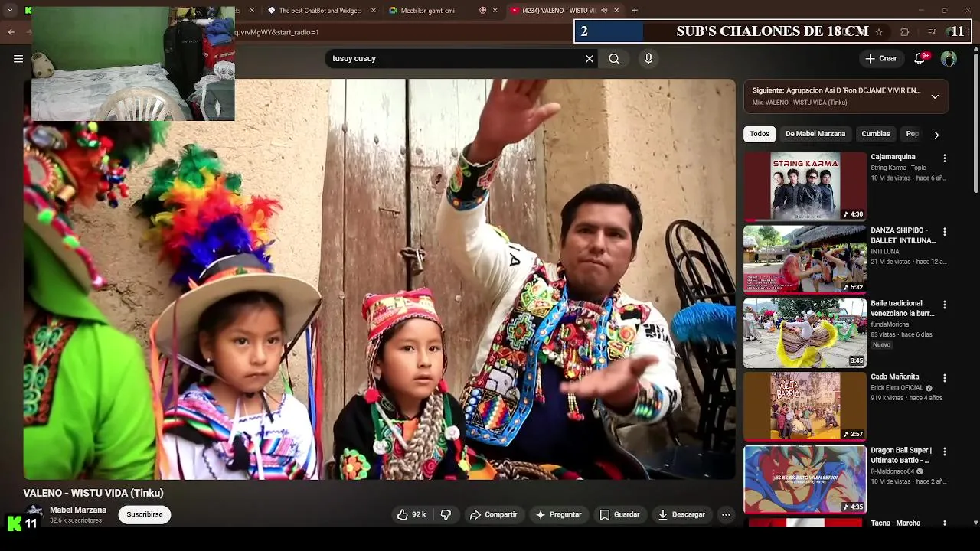
Task: Open the account avatar menu
Action: (949, 58)
